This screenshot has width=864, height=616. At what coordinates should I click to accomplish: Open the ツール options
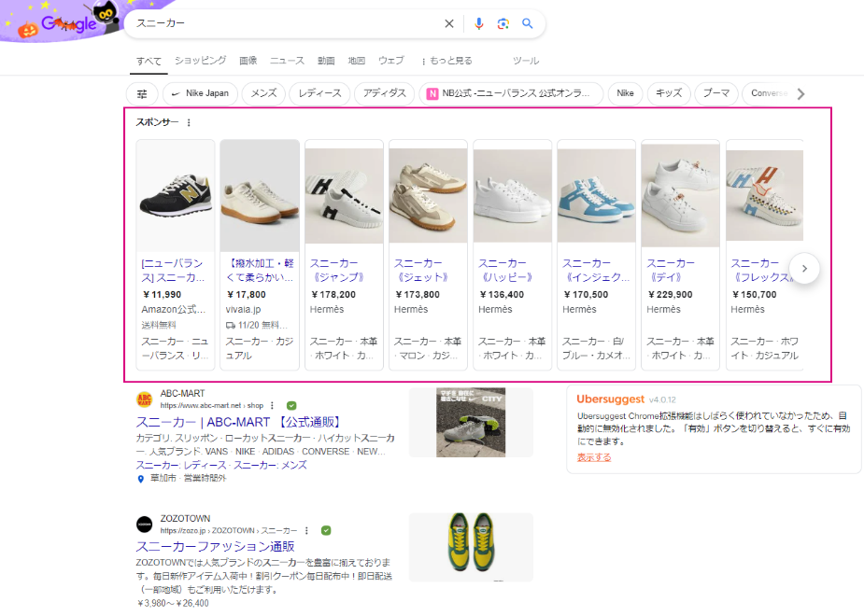coord(526,61)
